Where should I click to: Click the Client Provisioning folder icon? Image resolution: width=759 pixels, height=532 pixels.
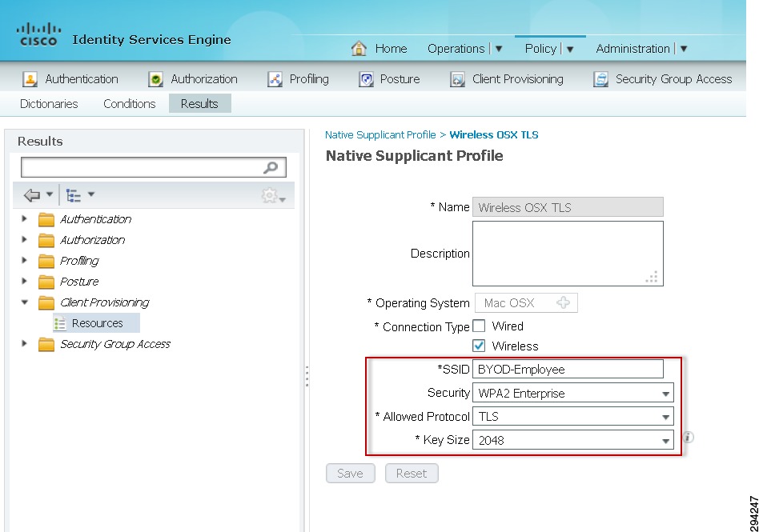(x=46, y=302)
